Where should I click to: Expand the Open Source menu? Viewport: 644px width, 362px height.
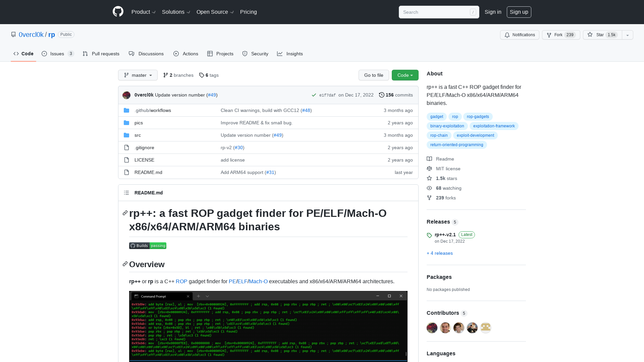tap(215, 12)
